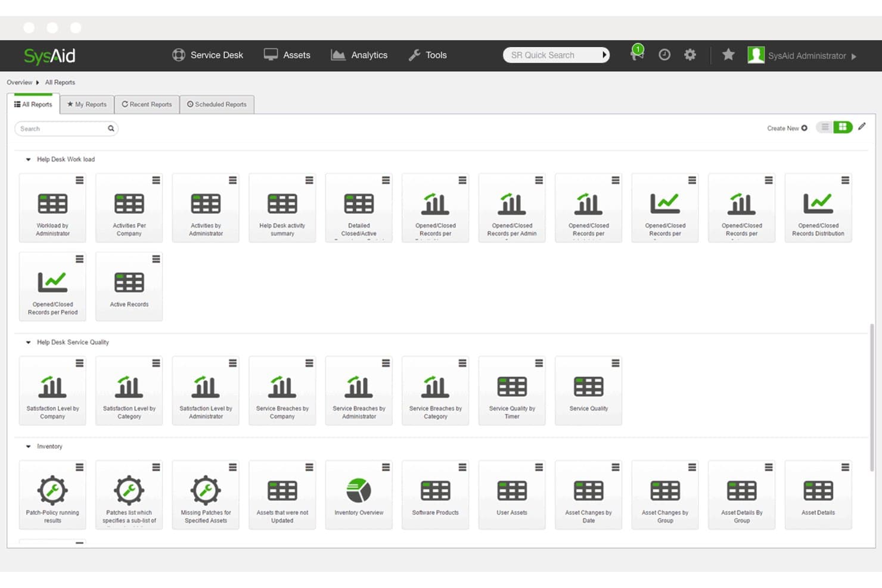The image size is (882, 588).
Task: Open Opened/Closed Records Distribution report
Action: pos(818,208)
